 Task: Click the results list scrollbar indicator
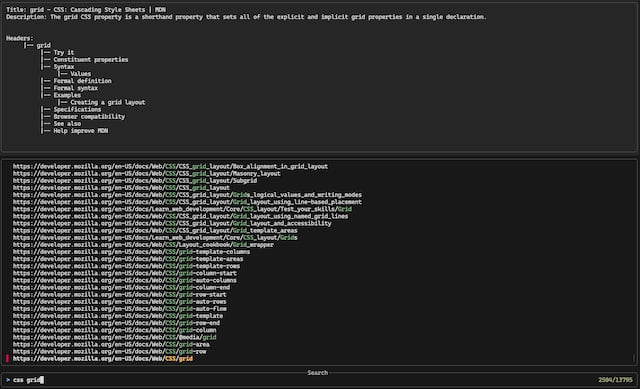click(633, 358)
